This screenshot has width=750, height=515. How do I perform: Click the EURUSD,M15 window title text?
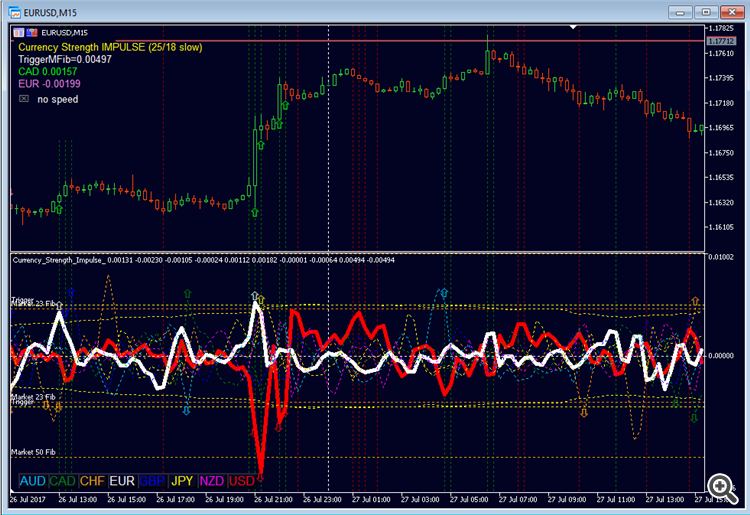[x=50, y=13]
